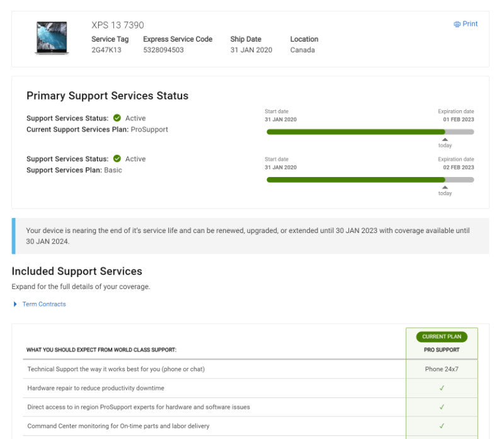Image resolution: width=504 pixels, height=439 pixels.
Task: Click WHAT YOU SHOULD EXPECT table header
Action: click(101, 350)
